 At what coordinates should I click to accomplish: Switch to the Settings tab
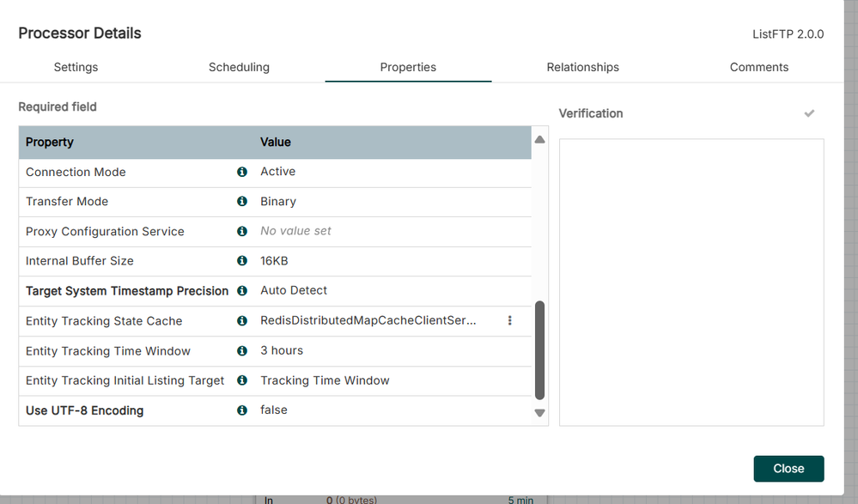click(76, 67)
